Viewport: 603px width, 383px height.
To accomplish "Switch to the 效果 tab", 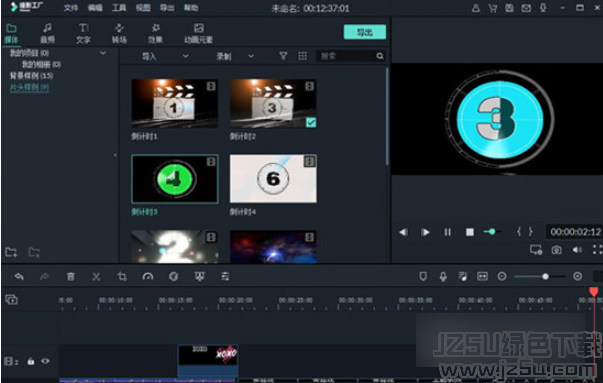I will [x=155, y=33].
